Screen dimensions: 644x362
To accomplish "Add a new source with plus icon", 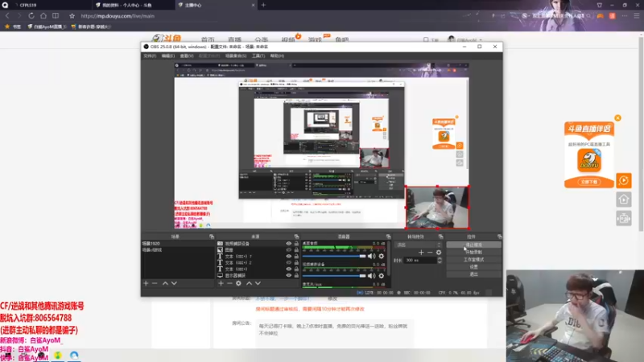I will [221, 283].
